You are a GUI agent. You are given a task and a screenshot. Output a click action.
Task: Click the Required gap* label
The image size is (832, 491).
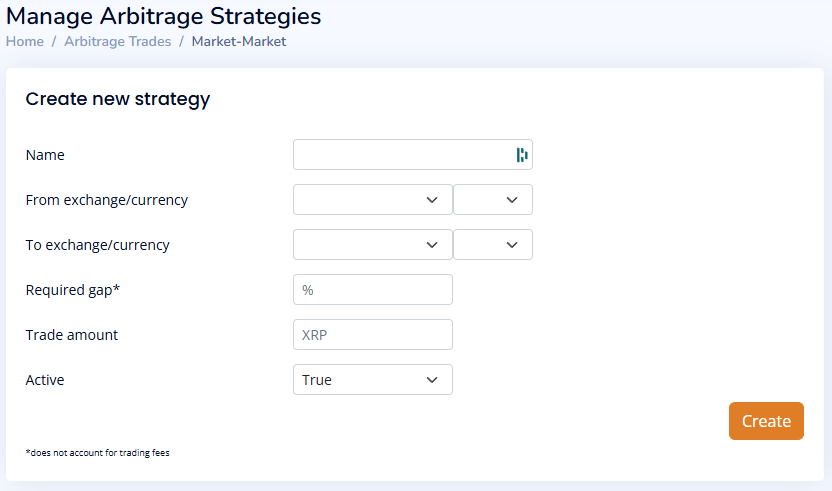click(71, 290)
